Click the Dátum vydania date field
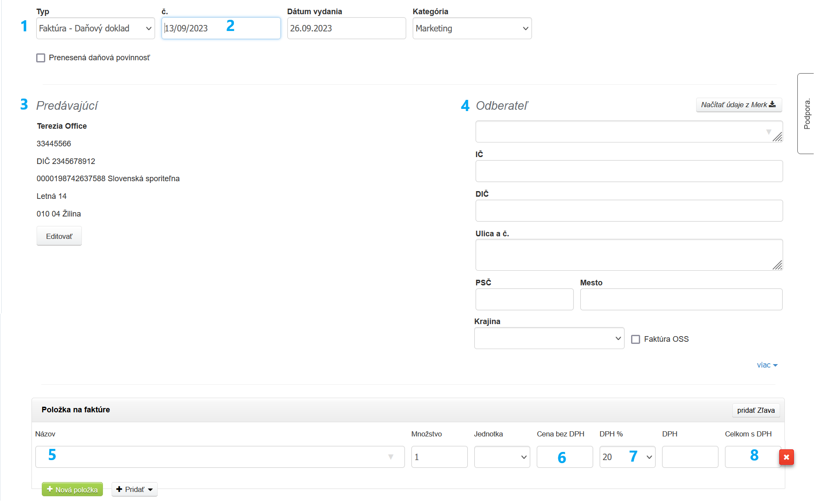 click(x=346, y=28)
